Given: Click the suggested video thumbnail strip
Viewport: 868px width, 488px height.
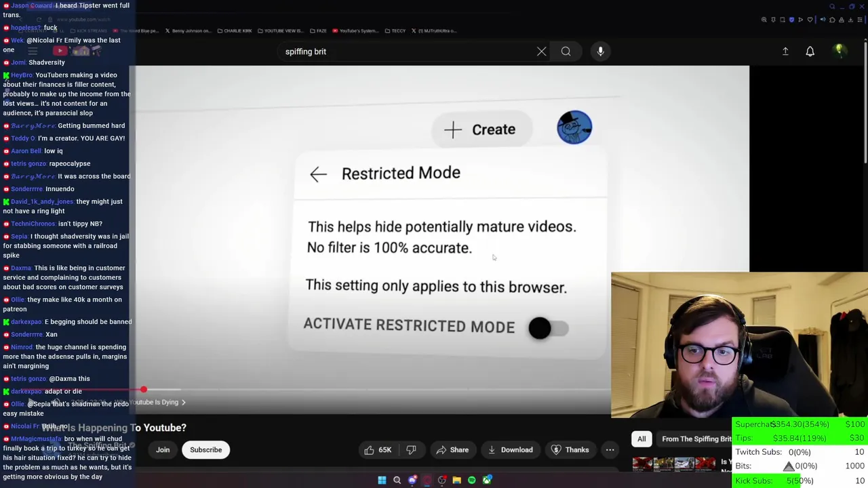Looking at the screenshot, I should (674, 464).
